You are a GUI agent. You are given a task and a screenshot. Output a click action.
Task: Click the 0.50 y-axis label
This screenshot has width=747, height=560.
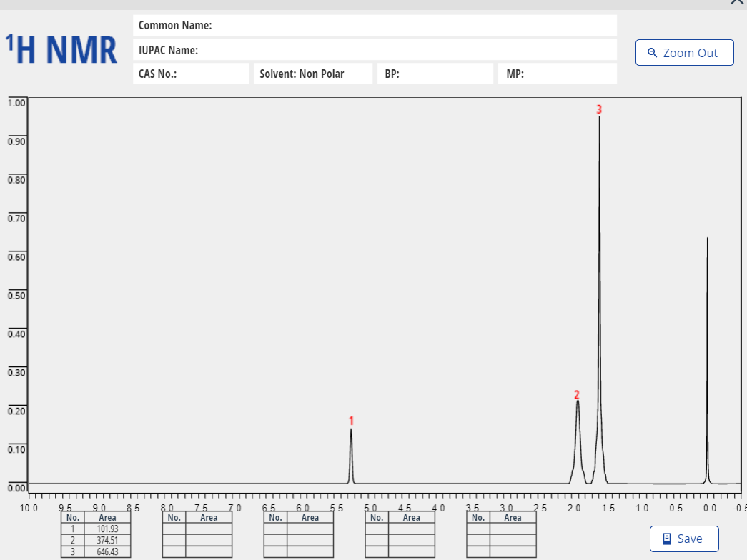[16, 296]
